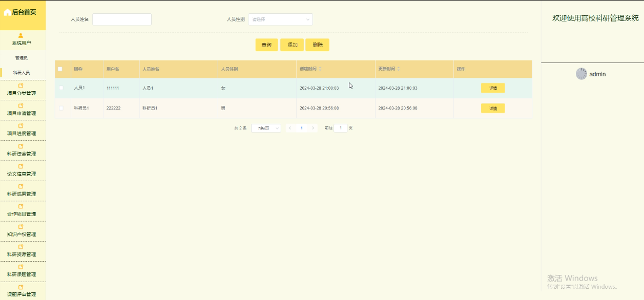
Task: Click the 查询 button
Action: point(266,45)
